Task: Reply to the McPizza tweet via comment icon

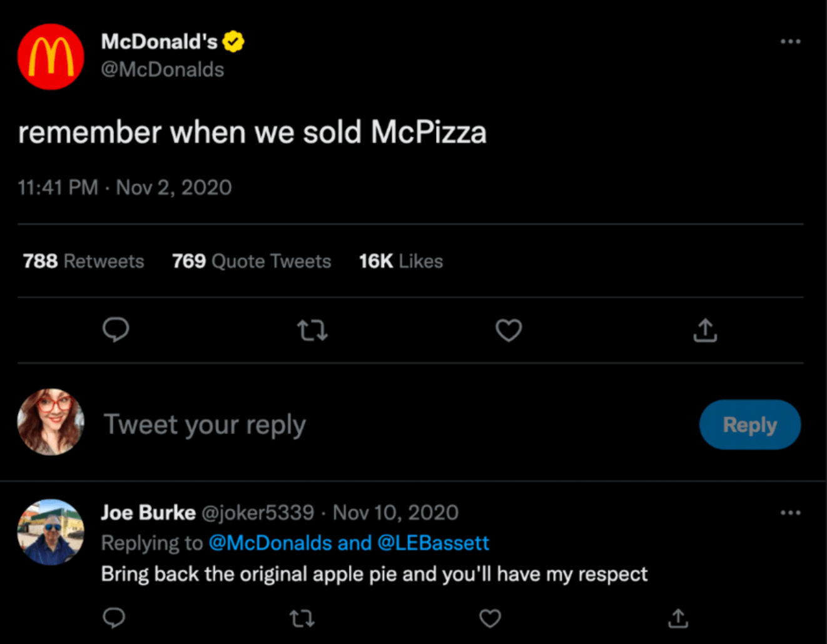Action: (116, 330)
